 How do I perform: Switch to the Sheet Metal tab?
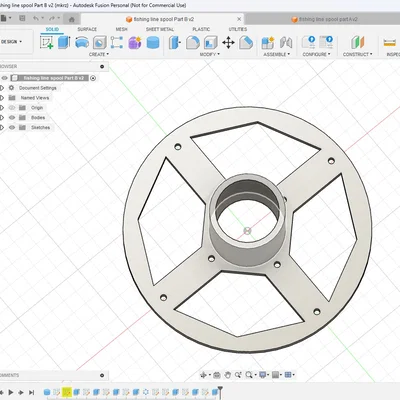pos(160,29)
